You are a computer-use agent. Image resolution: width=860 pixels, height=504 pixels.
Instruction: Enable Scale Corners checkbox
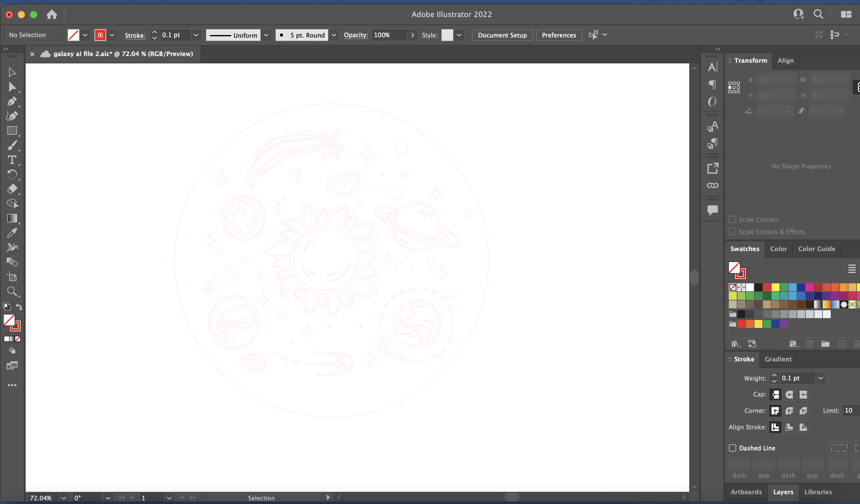click(x=732, y=219)
